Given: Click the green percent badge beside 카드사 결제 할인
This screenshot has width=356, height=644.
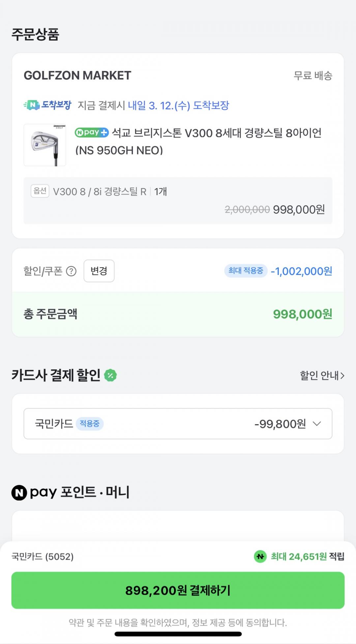Looking at the screenshot, I should pos(110,375).
